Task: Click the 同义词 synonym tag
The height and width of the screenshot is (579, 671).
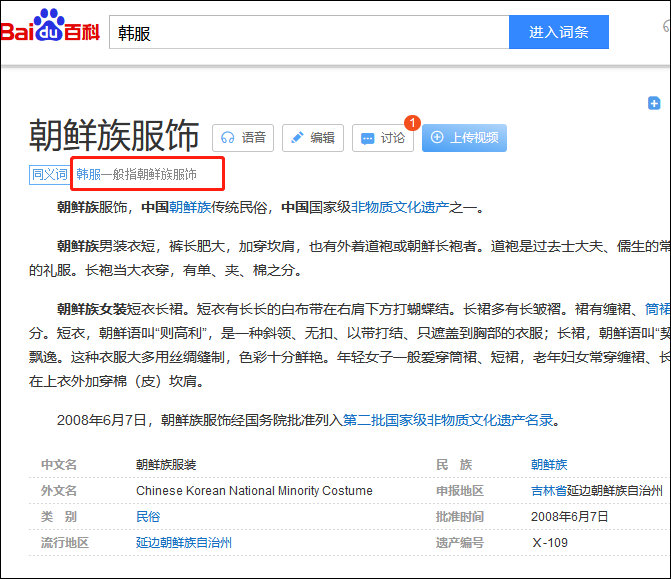Action: (49, 174)
